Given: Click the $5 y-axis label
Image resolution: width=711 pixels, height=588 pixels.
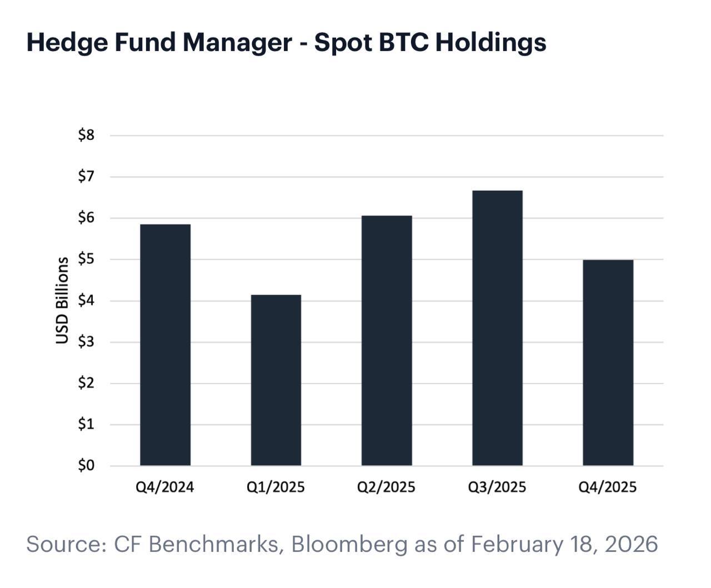Looking at the screenshot, I should tap(86, 259).
